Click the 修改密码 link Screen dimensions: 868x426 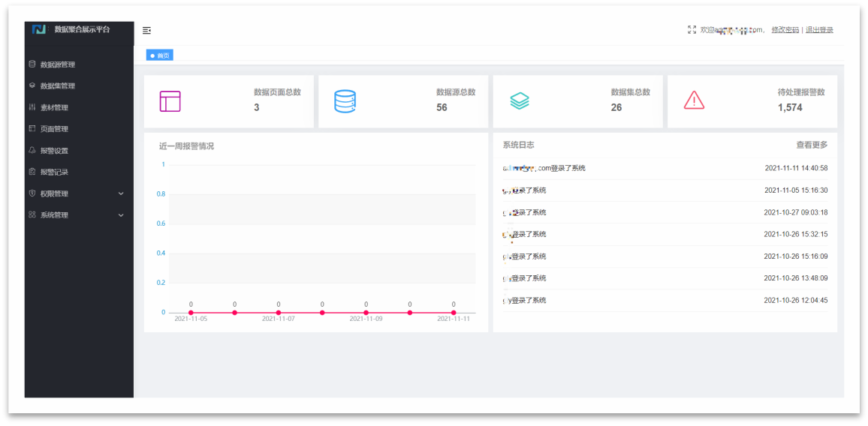(785, 30)
